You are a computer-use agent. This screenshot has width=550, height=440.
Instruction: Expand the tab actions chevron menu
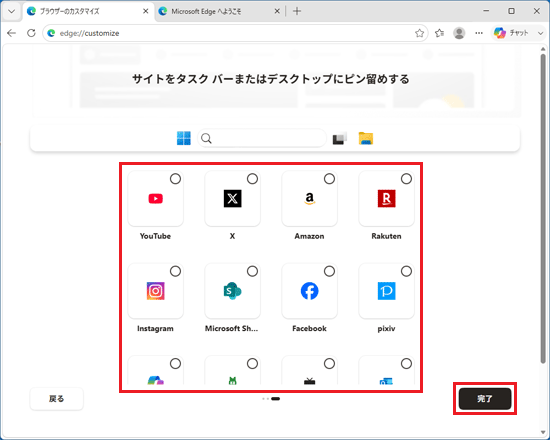coord(12,11)
